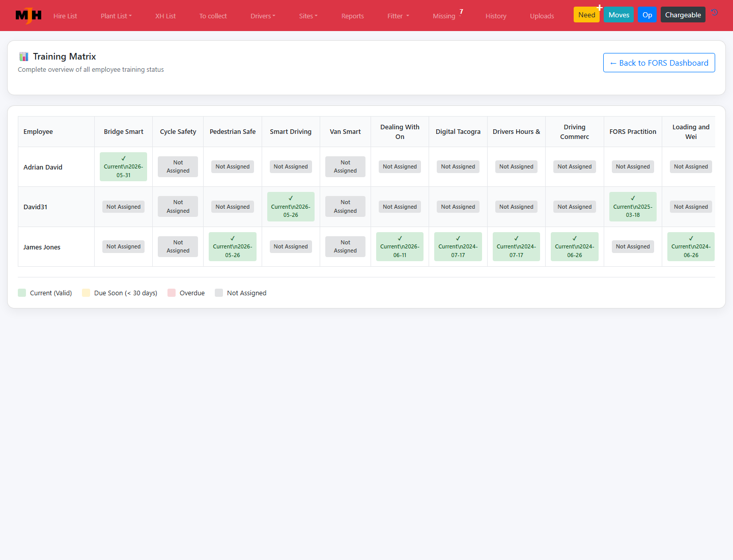Open the Reports page
This screenshot has height=560, width=733.
click(x=353, y=16)
